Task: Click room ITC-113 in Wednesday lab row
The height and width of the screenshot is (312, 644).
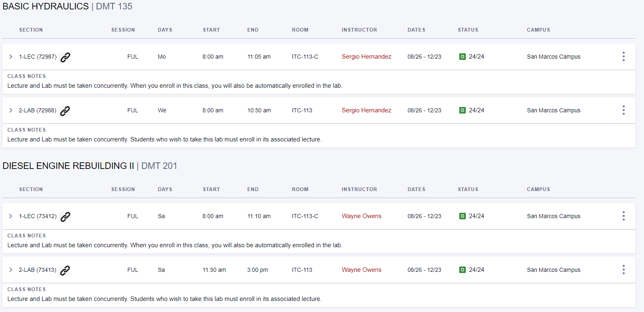Action: point(302,110)
